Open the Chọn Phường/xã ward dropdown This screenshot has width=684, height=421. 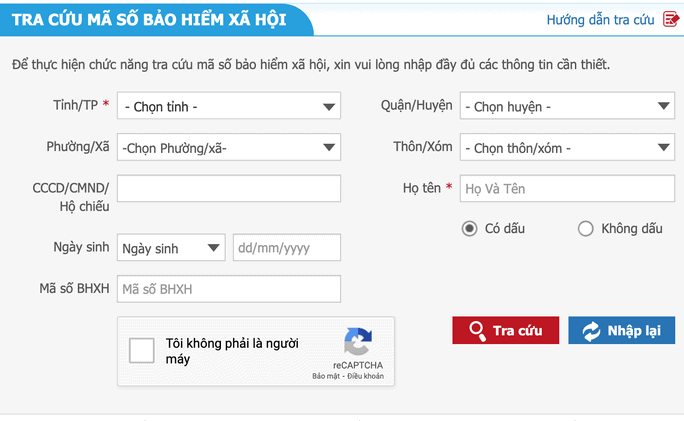click(228, 148)
